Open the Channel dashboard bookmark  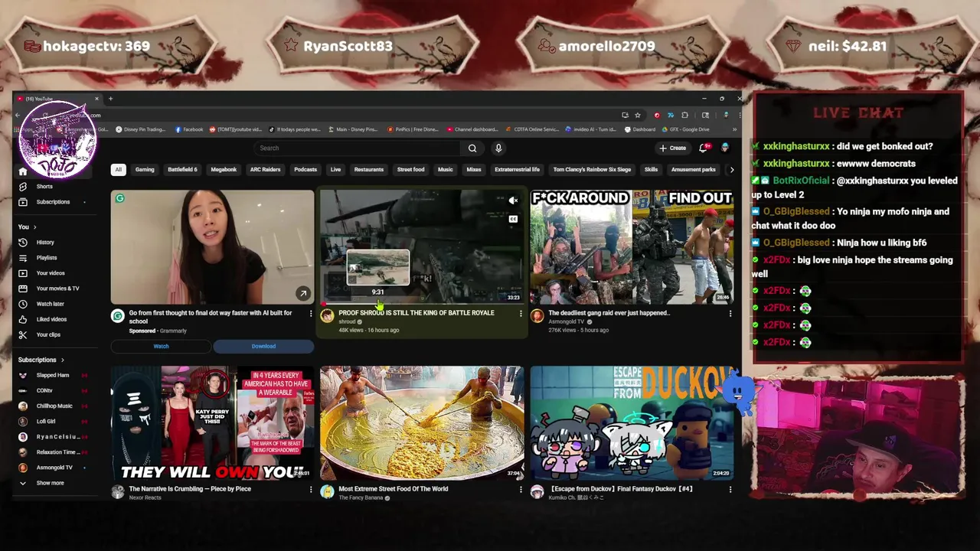[472, 129]
